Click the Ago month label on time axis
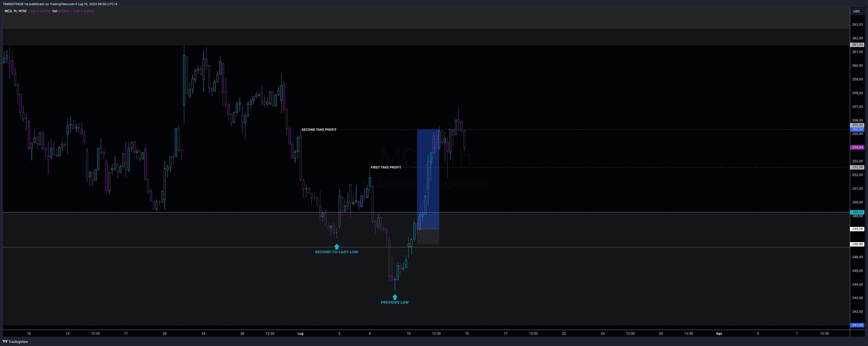 click(x=719, y=334)
